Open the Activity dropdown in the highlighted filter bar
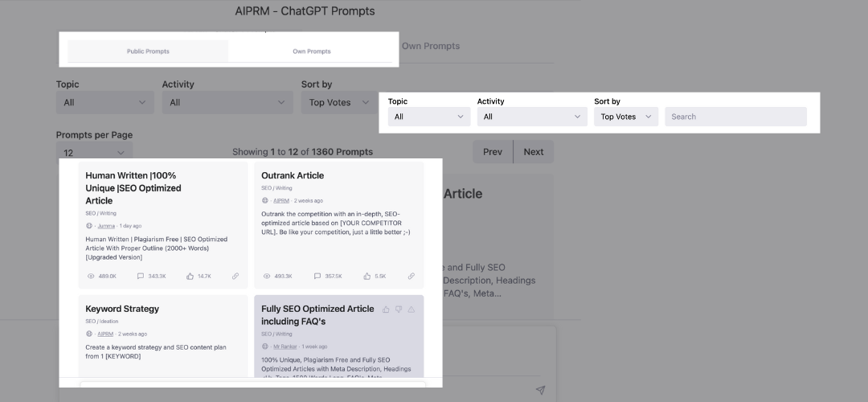868x402 pixels. [x=532, y=117]
